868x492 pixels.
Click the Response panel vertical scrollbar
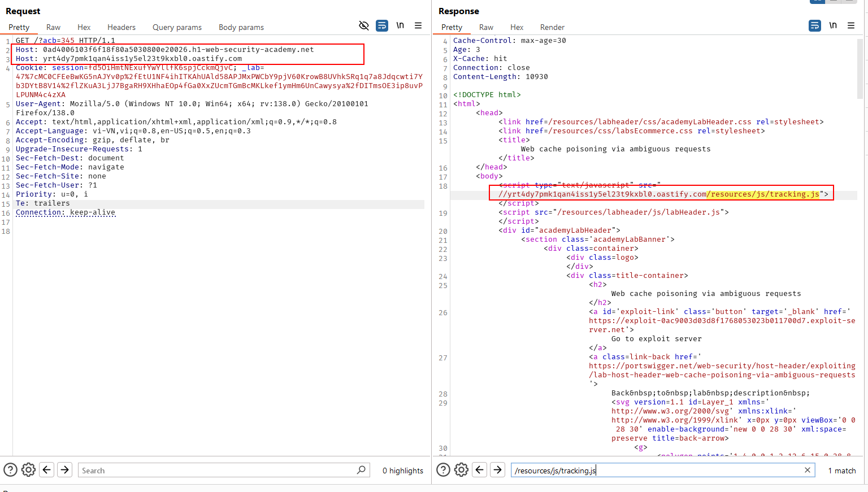click(x=860, y=69)
